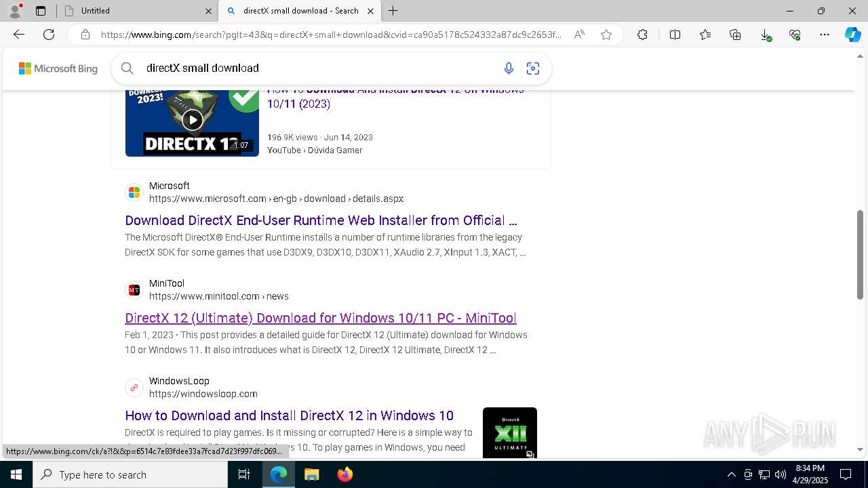
Task: Click the scrollbar down arrow
Action: tap(860, 449)
